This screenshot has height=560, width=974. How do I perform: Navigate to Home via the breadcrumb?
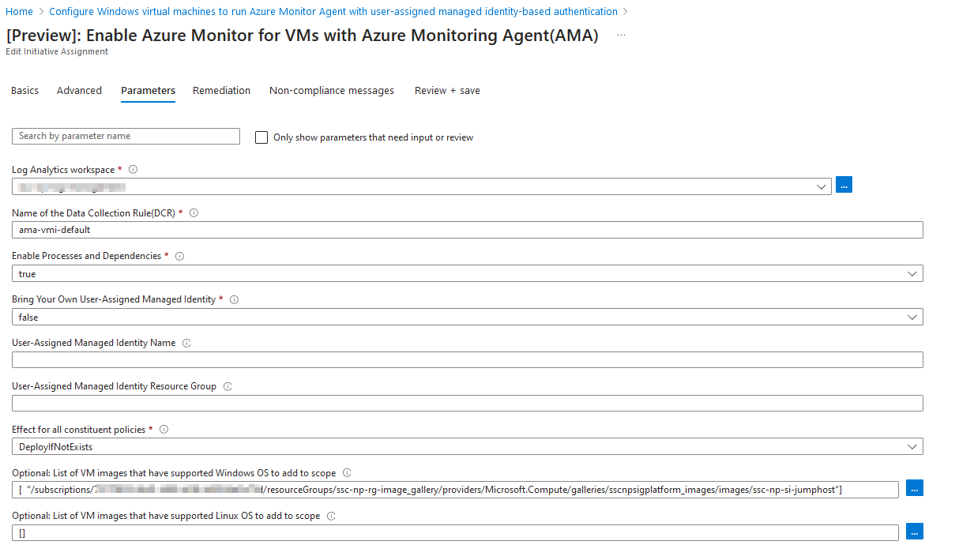click(18, 11)
